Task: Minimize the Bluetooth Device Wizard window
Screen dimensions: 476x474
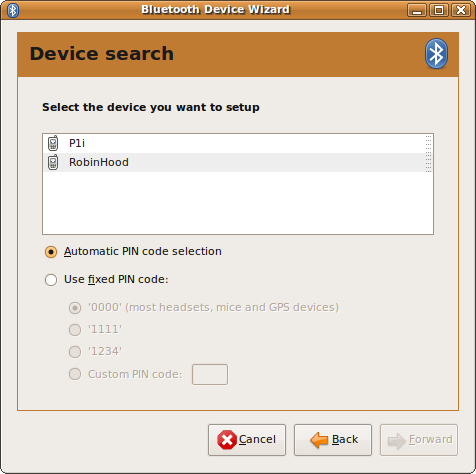Action: 417,10
